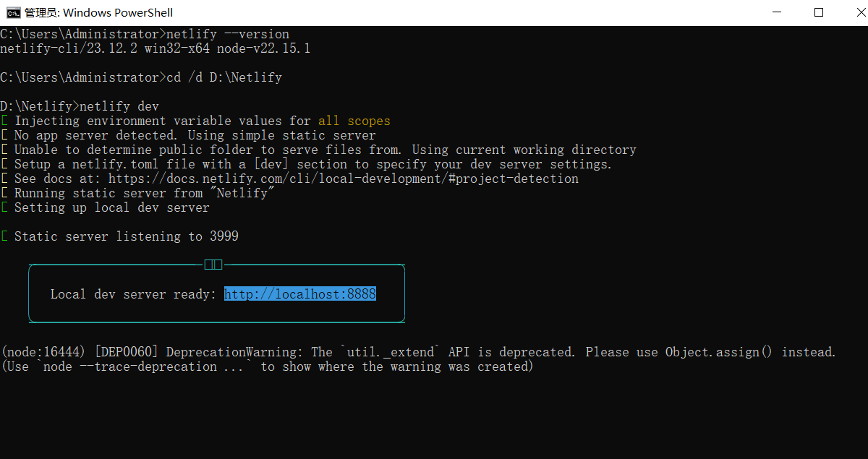
Task: Click the 'netlify --version' command line
Action: [x=145, y=34]
